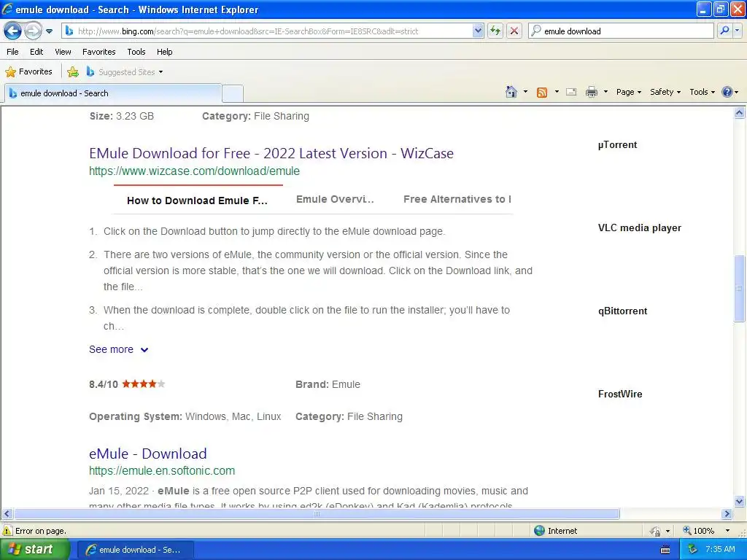Open Suggested Sites dropdown

coord(125,72)
